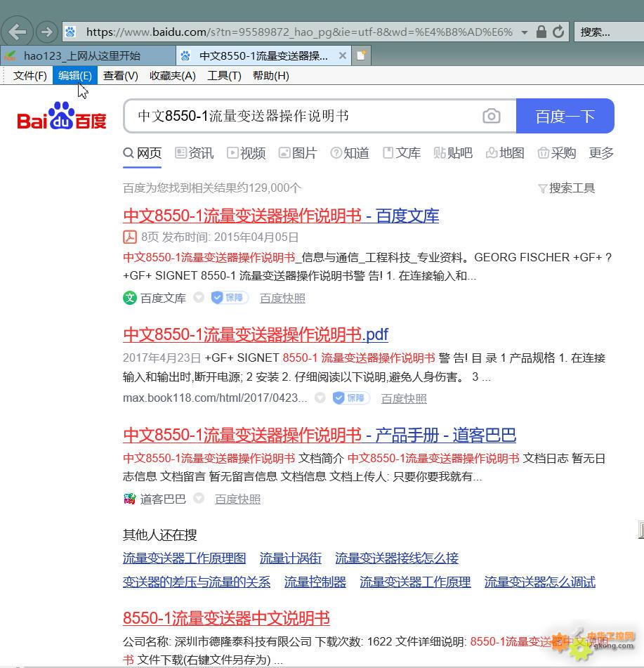This screenshot has width=644, height=668.
Task: Open the 帮助(H) menu
Action: click(271, 76)
